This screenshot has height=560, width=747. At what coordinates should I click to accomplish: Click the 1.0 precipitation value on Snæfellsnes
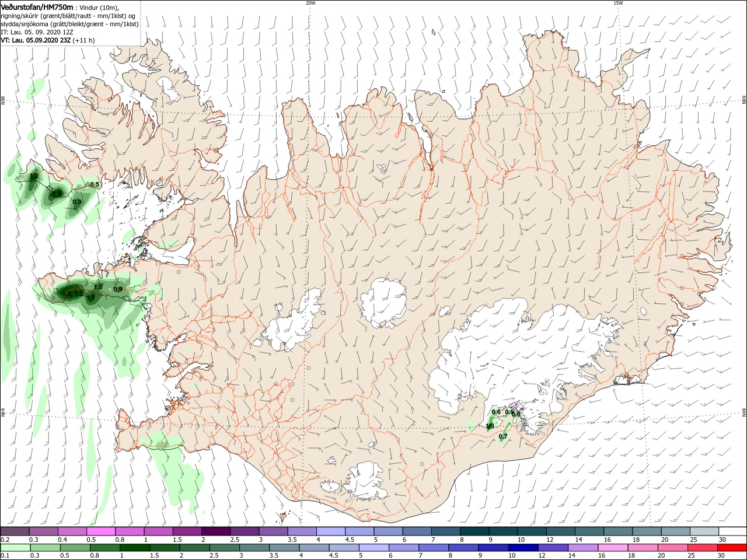[x=98, y=287]
